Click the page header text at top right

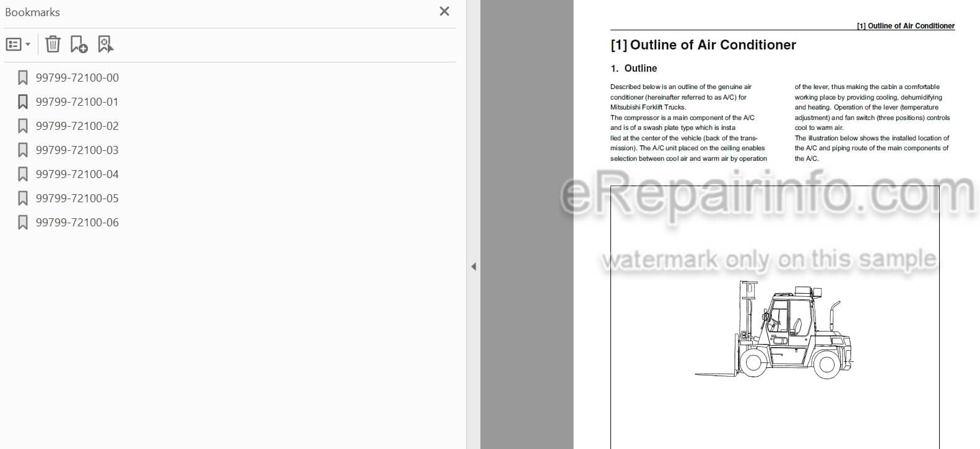point(905,26)
